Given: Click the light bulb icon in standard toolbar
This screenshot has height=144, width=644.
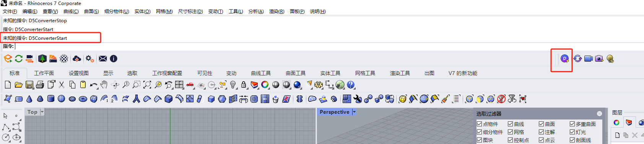Looking at the screenshot, I should [233, 85].
